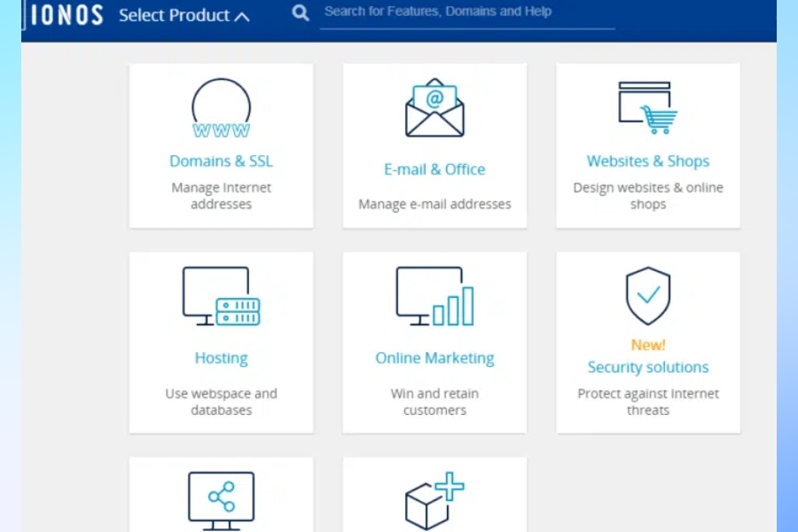Click the shield checkmark icon

(x=648, y=296)
